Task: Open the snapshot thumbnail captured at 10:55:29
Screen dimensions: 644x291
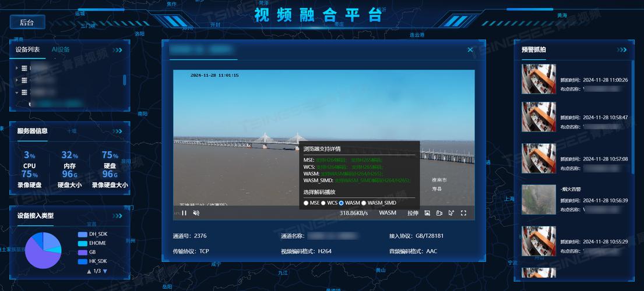Action: (539, 241)
